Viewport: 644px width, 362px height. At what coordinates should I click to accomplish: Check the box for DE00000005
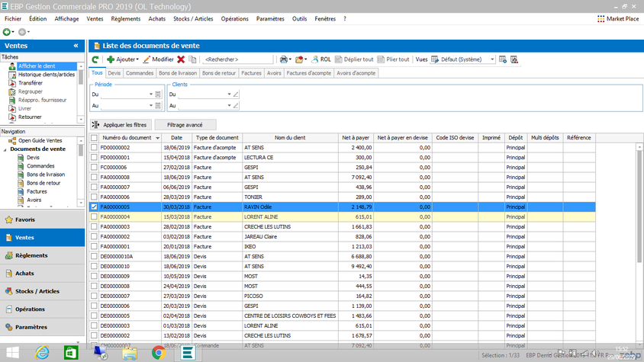pyautogui.click(x=94, y=316)
